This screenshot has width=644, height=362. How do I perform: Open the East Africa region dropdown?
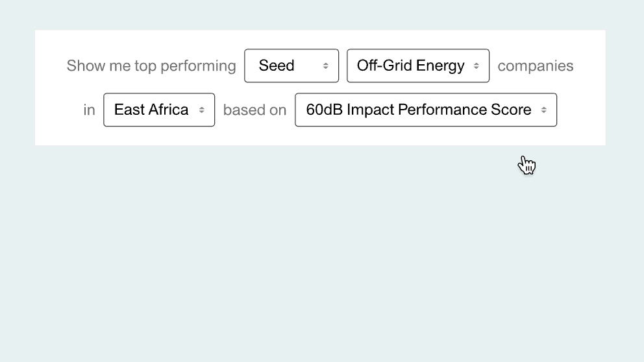click(159, 110)
